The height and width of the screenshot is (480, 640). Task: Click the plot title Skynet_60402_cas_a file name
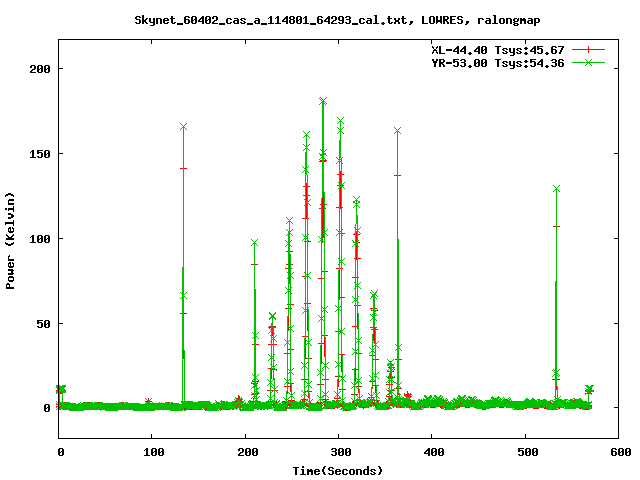[271, 20]
